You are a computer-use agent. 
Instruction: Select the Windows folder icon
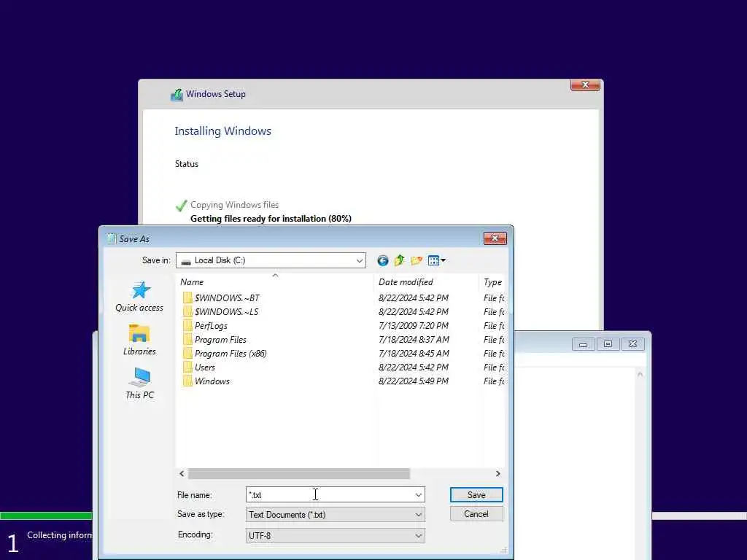click(x=187, y=381)
